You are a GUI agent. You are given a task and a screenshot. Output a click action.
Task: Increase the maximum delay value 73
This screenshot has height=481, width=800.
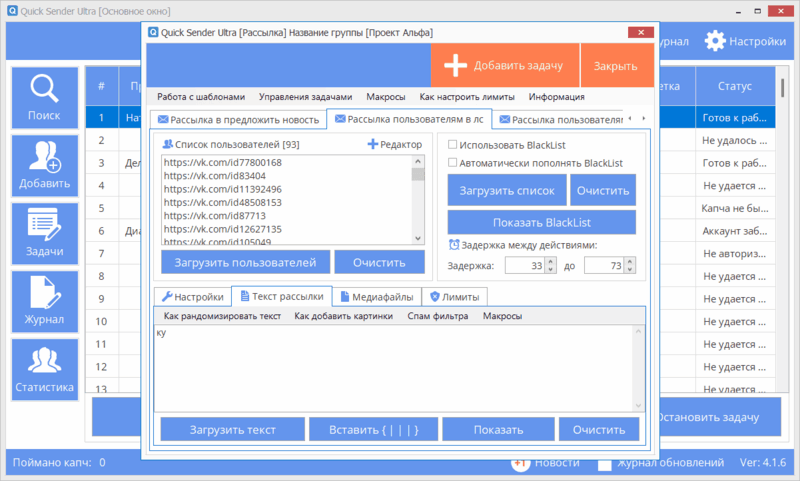(x=630, y=262)
